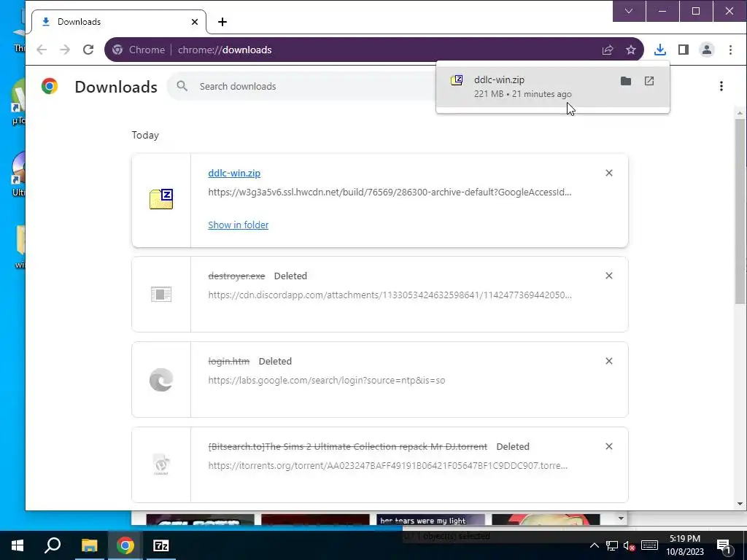Remove destroyer.exe from the list
This screenshot has height=560, width=747.
pos(609,276)
